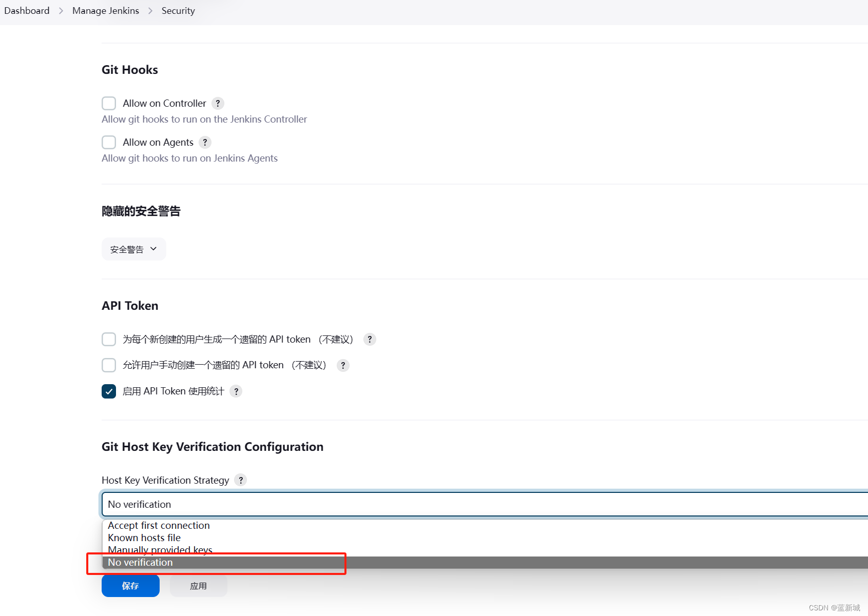Viewport: 868px width, 616px height.
Task: Click the 应用 apply button
Action: coord(198,586)
